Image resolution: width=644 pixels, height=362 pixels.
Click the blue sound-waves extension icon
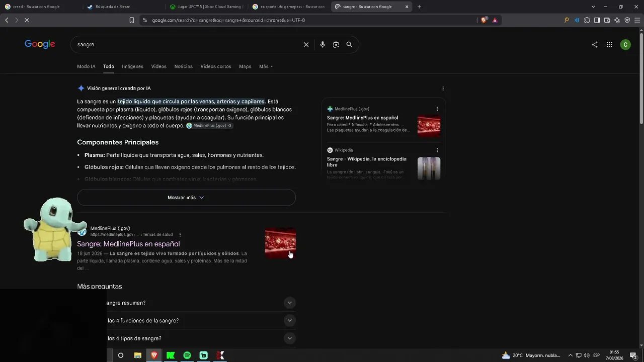pos(577,20)
